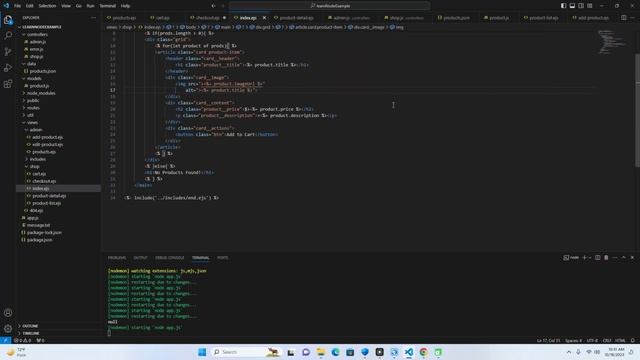This screenshot has height=360, width=640.
Task: Toggle bottom panel visibility
Action: (572, 6)
